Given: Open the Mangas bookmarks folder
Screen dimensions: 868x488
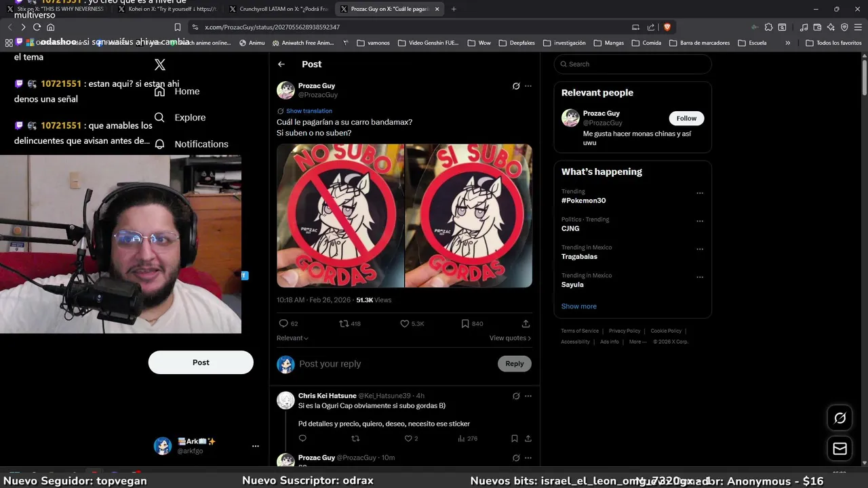Looking at the screenshot, I should click(x=608, y=43).
